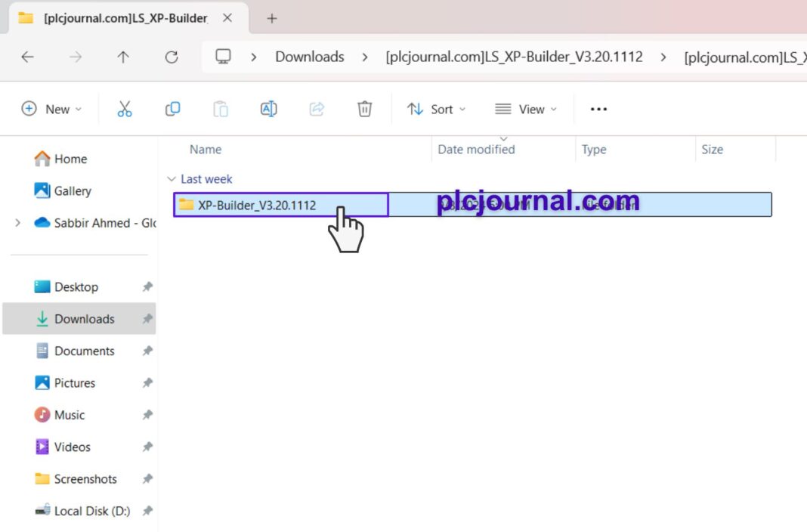Unpin Desktop using its pin icon

coord(147,286)
